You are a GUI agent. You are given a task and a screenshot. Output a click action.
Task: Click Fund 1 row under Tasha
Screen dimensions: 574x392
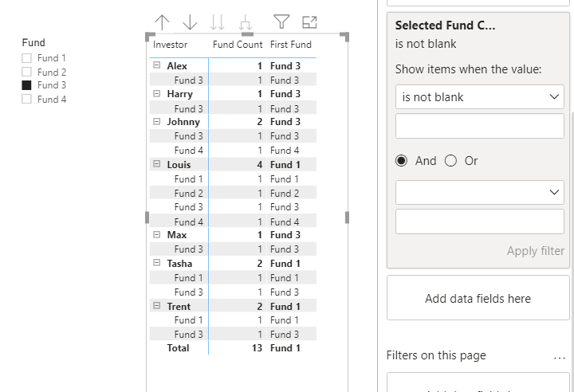[x=188, y=278]
